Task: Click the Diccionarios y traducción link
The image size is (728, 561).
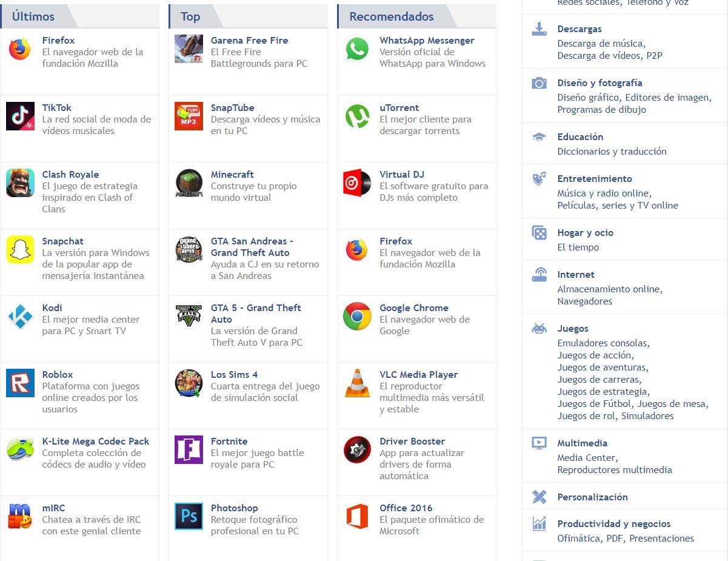Action: (x=612, y=152)
